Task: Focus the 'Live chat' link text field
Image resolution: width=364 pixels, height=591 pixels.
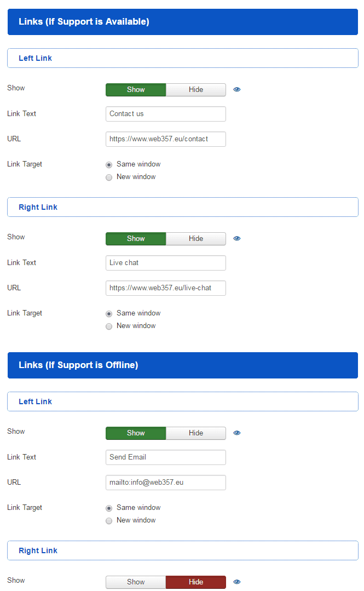Action: pyautogui.click(x=165, y=263)
